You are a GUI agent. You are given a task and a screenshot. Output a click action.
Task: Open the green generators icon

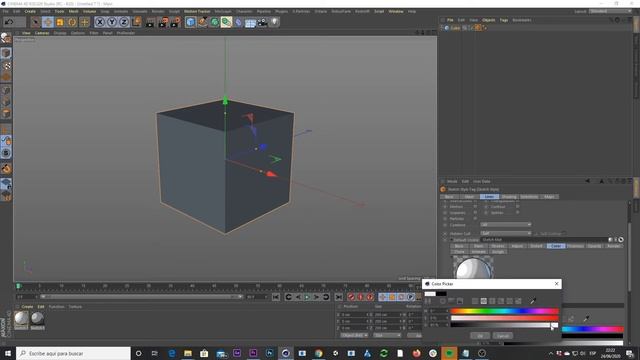214,22
